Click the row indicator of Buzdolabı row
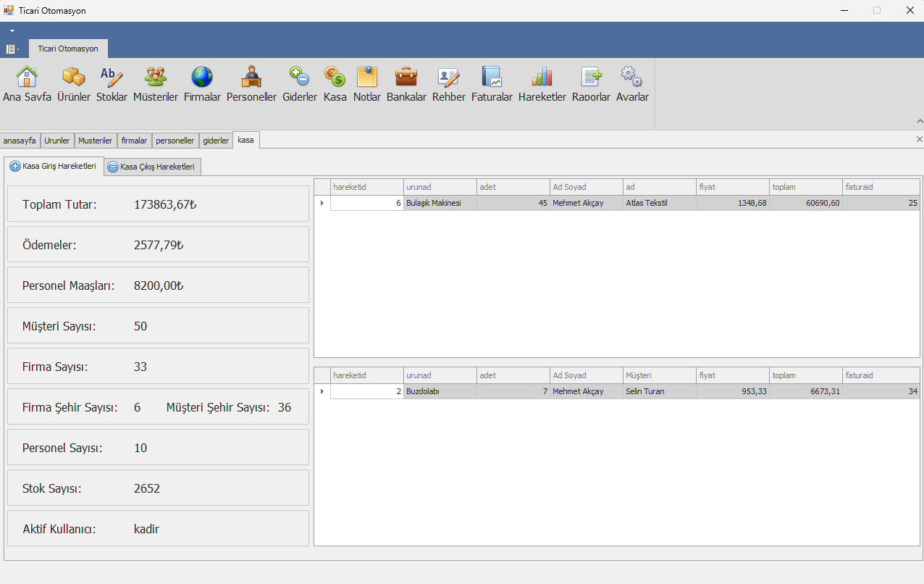This screenshot has height=584, width=924. point(322,391)
